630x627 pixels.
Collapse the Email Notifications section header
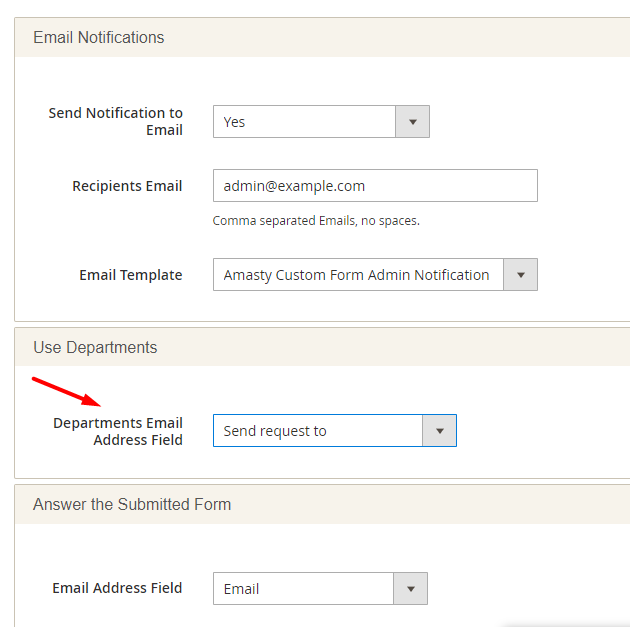click(x=322, y=37)
